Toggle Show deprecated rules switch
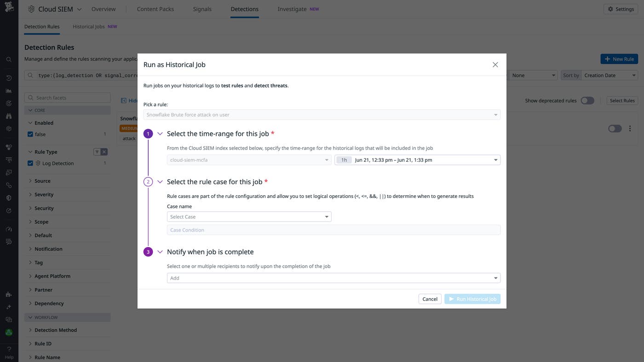This screenshot has height=362, width=644. pos(587,101)
